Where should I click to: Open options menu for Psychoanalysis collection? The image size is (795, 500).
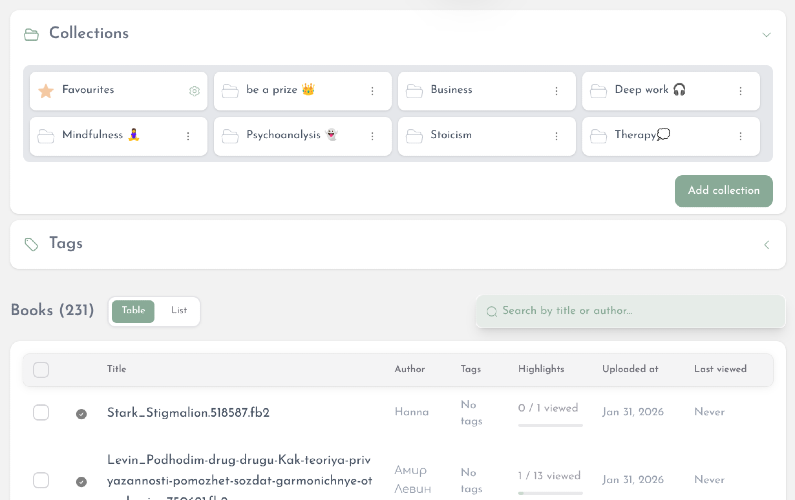(x=372, y=136)
